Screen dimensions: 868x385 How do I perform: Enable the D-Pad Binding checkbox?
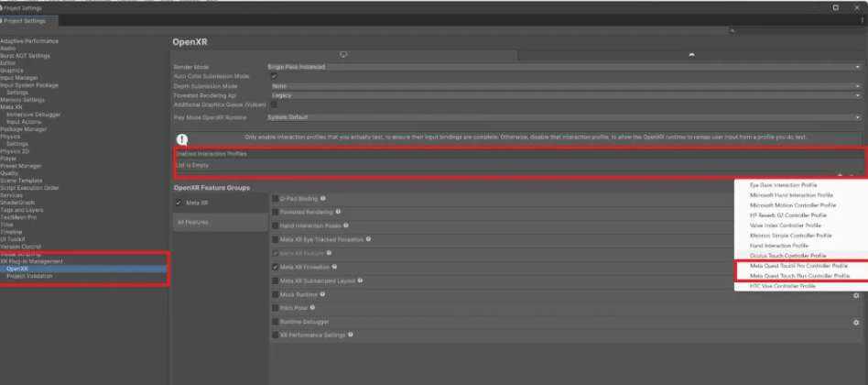click(x=275, y=198)
